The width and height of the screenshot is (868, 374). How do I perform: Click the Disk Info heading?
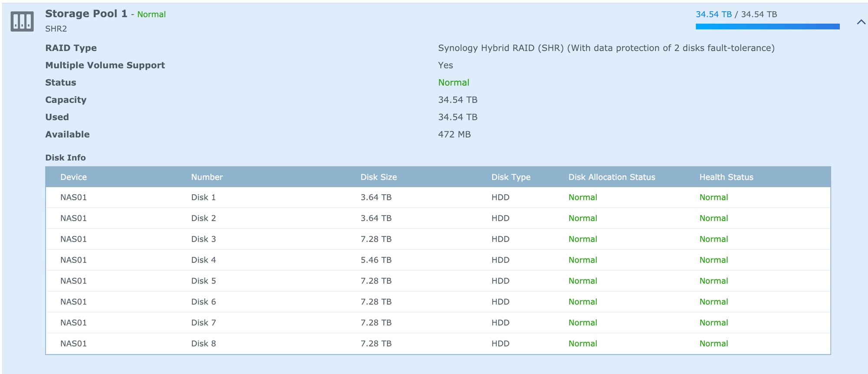coord(66,158)
